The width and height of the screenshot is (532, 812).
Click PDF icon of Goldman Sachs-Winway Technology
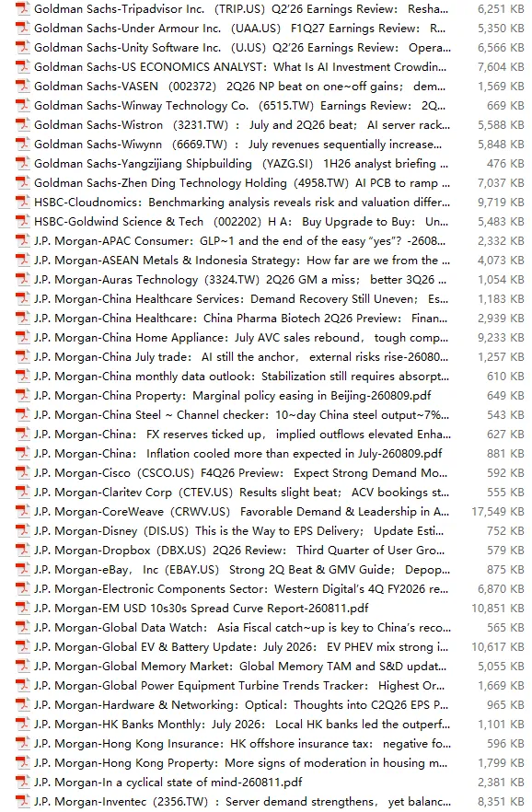click(23, 106)
